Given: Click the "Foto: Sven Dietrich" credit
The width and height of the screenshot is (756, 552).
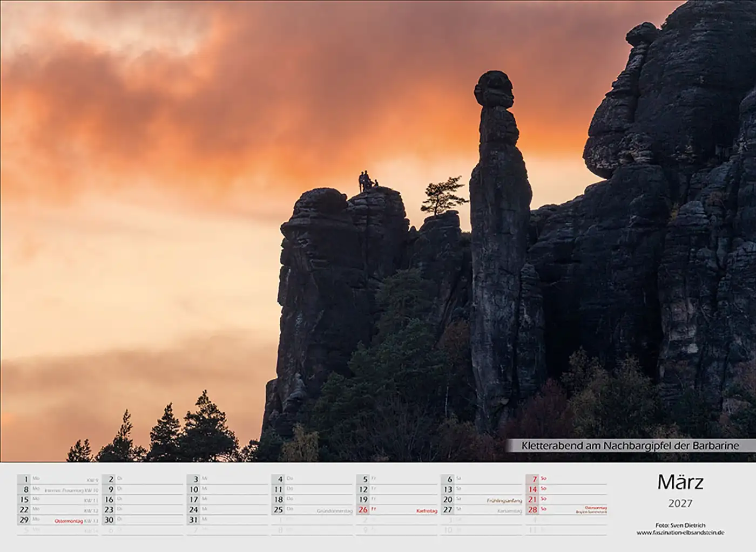Looking at the screenshot, I should pos(680,525).
